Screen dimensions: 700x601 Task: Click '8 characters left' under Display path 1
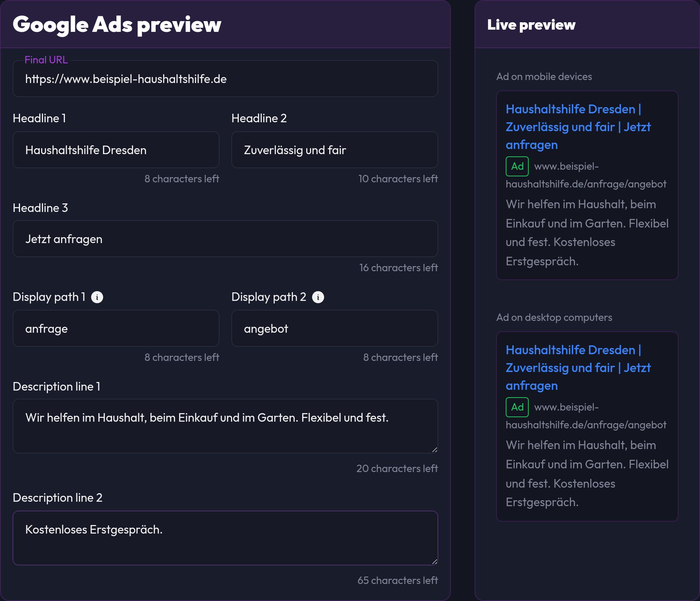point(182,357)
